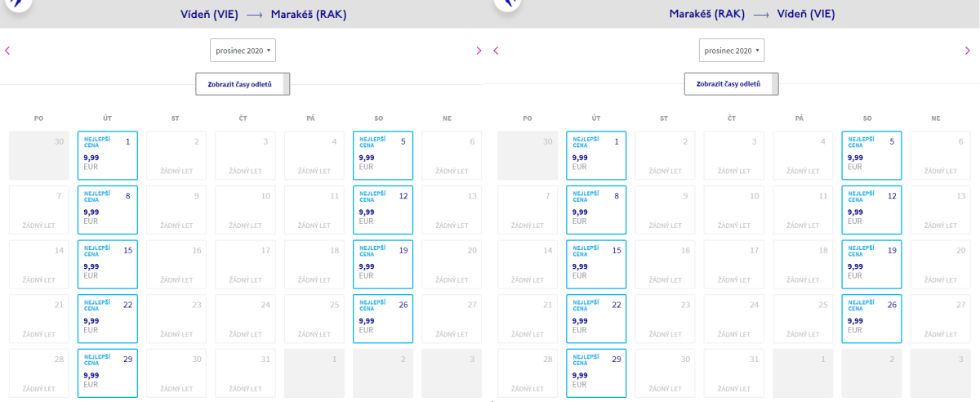The height and width of the screenshot is (402, 980).
Task: Open 'prosinec 2020' month dropdown for return flight
Action: [x=732, y=51]
